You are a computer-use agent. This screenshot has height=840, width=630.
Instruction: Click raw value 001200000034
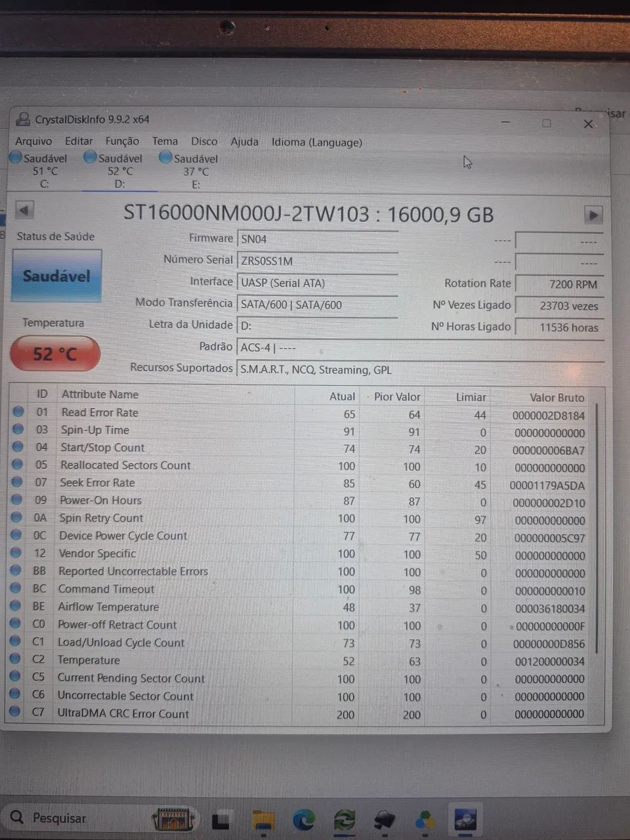click(x=549, y=661)
